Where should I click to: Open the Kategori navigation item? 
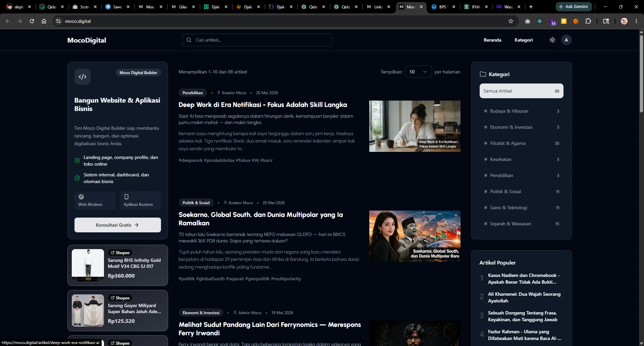(x=524, y=40)
